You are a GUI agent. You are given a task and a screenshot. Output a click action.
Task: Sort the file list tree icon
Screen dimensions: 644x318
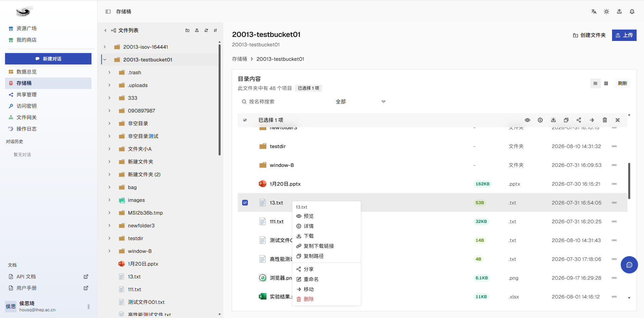pos(215,30)
